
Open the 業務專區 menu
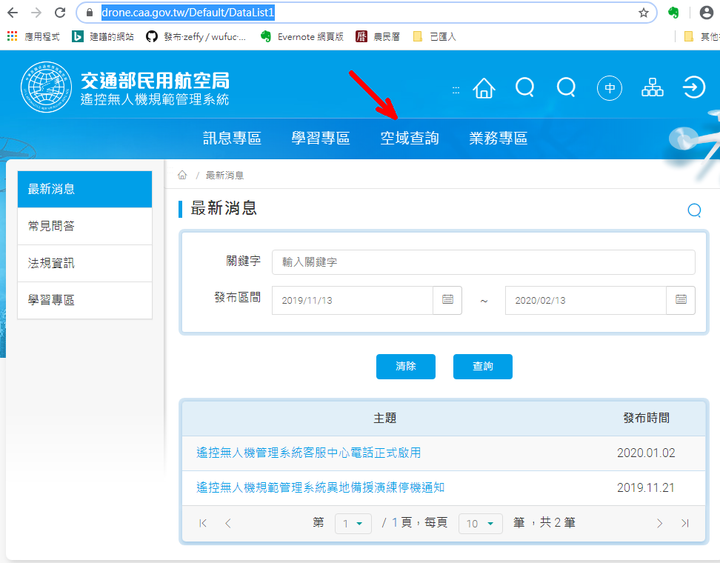click(498, 138)
